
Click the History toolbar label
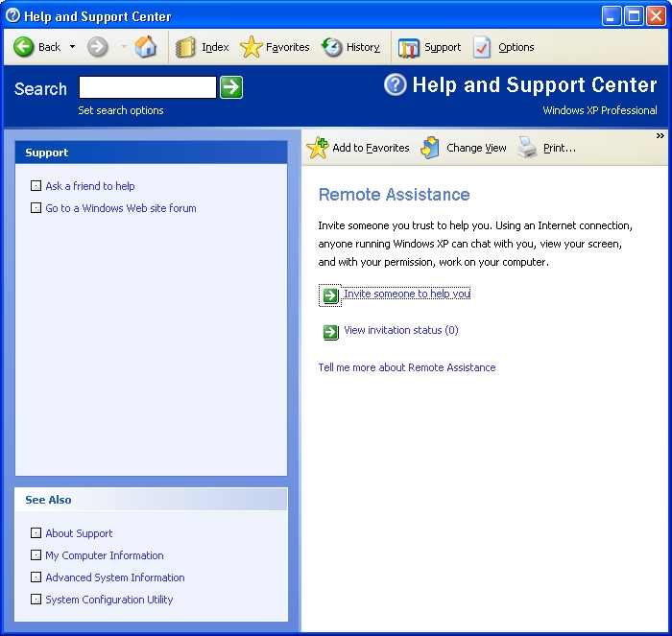[363, 47]
